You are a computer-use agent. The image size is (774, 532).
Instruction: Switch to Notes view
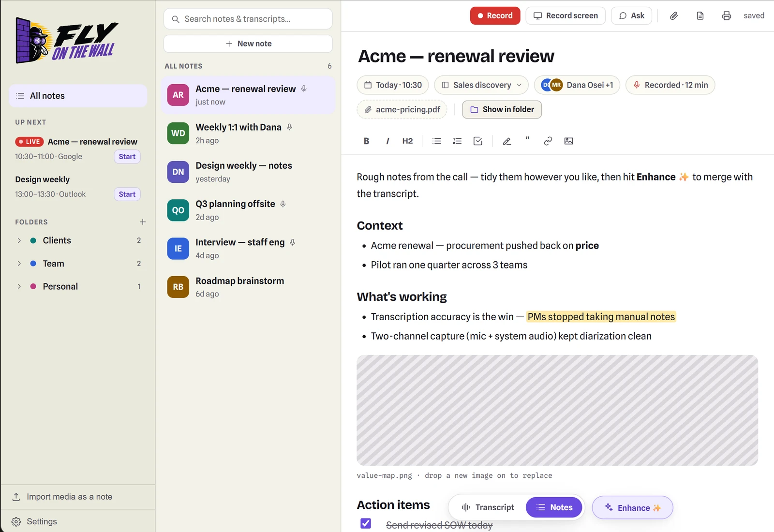(x=554, y=507)
